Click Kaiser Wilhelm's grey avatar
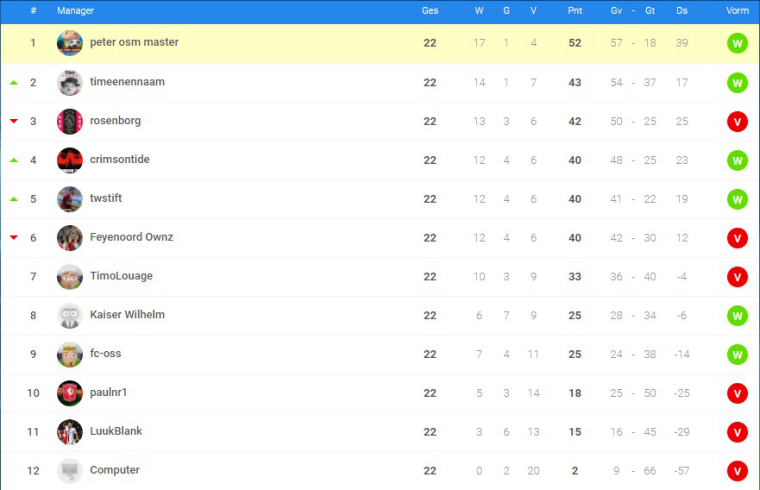This screenshot has width=760, height=490. pos(69,316)
